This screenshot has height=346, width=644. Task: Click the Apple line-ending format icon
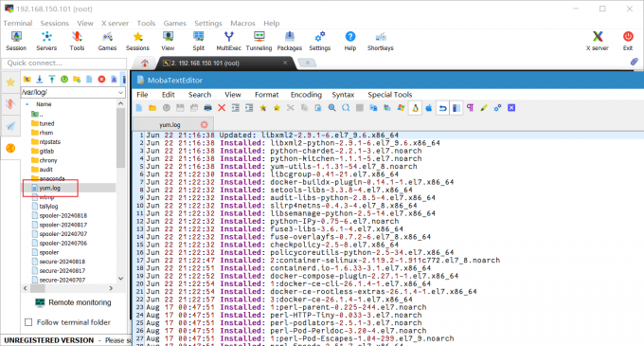pyautogui.click(x=429, y=108)
